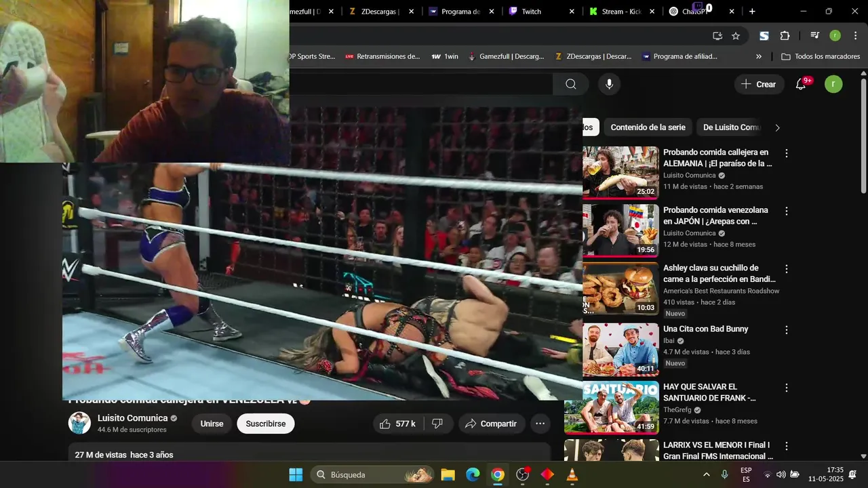The height and width of the screenshot is (488, 868).
Task: Open the Chrome extensions puzzle icon
Action: (x=785, y=36)
